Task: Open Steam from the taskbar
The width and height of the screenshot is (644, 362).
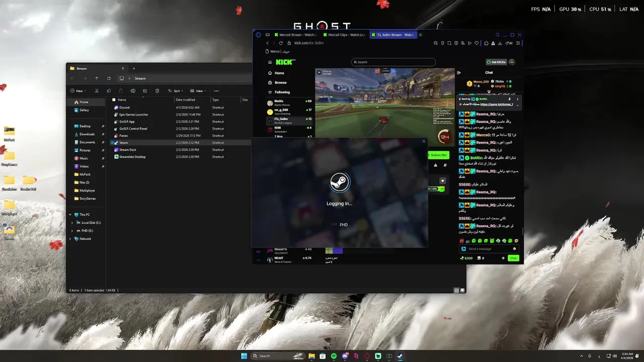Action: [400, 356]
